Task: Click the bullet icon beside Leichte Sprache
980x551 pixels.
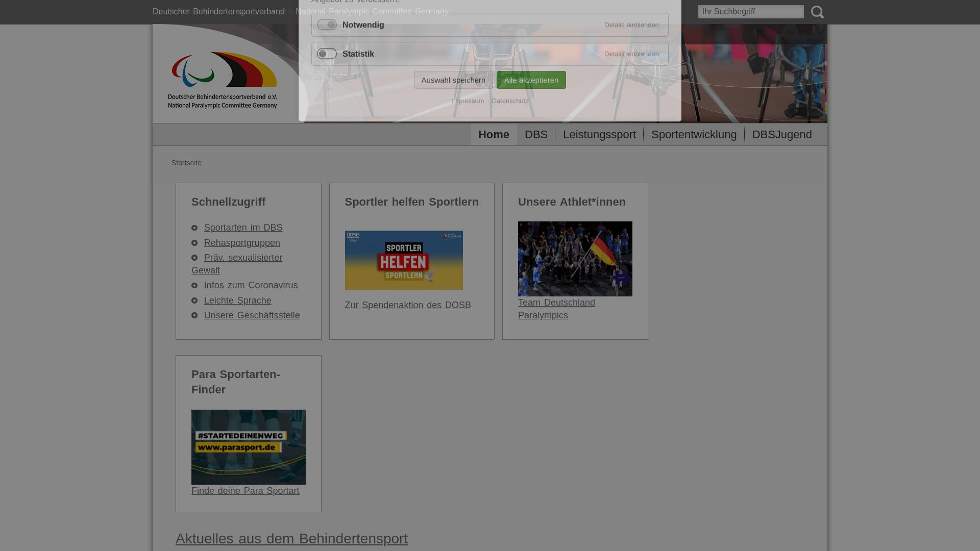Action: point(194,300)
